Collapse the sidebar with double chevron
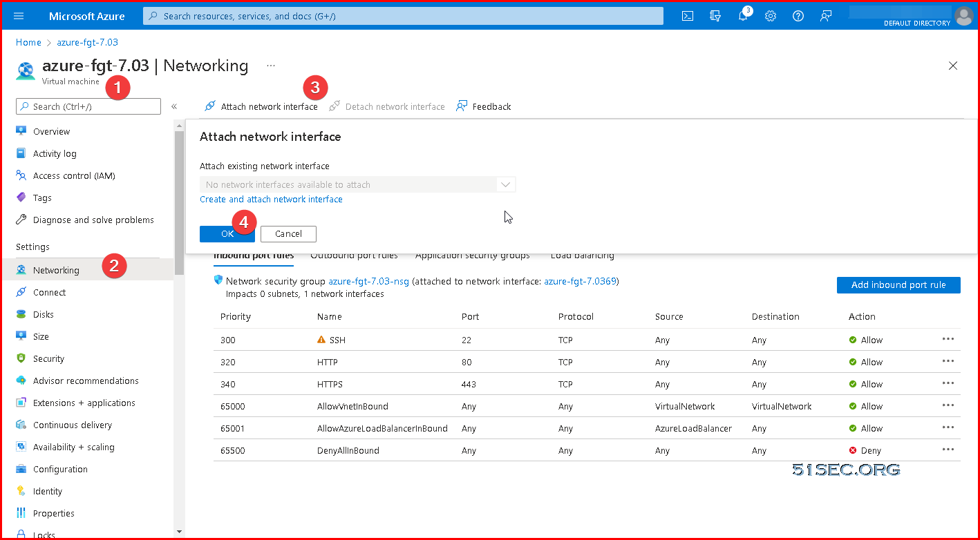Screen dimensions: 980x540 tap(174, 106)
